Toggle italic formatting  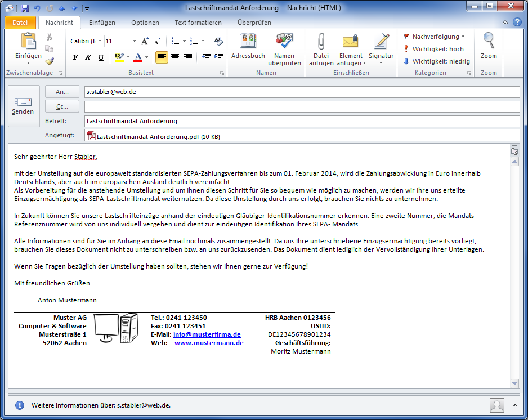pos(88,57)
